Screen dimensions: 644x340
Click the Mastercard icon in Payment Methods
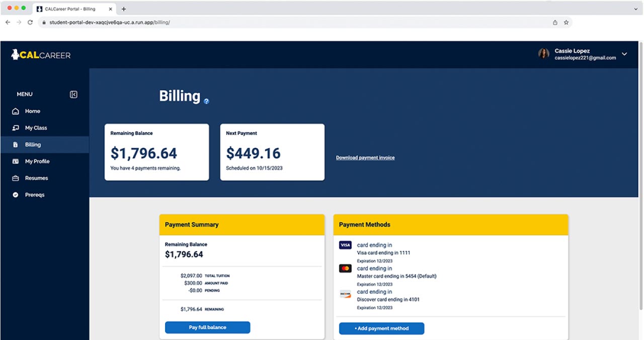pyautogui.click(x=345, y=268)
